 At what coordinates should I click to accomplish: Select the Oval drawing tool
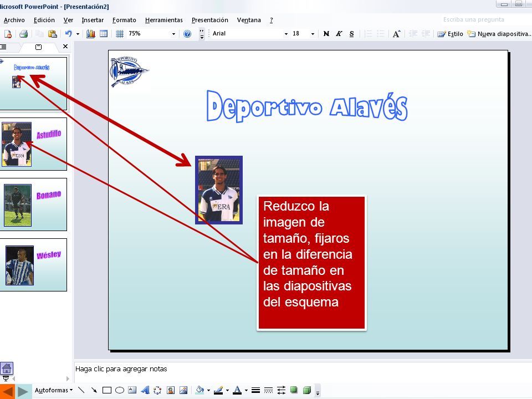click(x=120, y=390)
